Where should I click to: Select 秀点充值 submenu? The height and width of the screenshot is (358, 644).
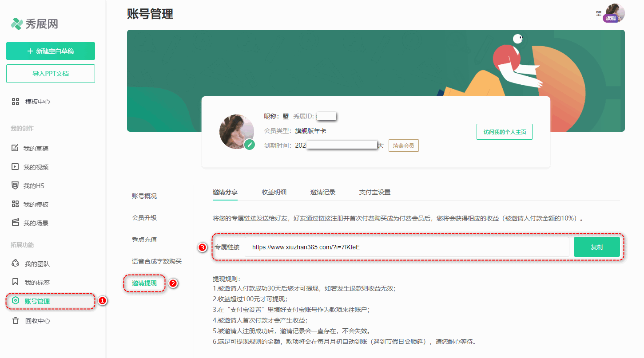pos(144,240)
